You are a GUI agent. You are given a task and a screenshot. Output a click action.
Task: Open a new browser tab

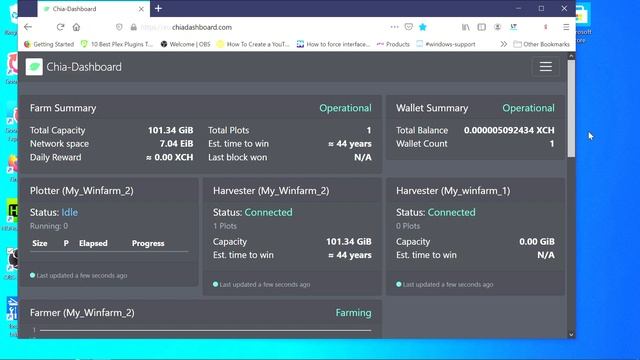[158, 8]
